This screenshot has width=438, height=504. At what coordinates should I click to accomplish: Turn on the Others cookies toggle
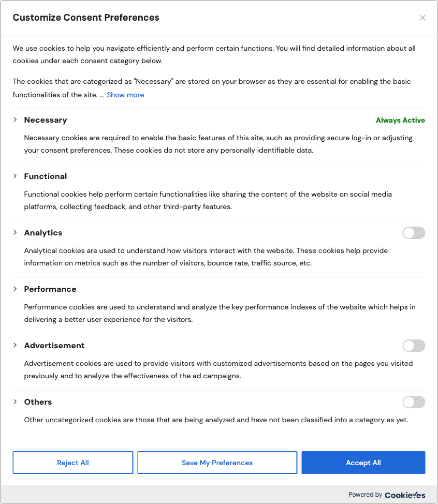pyautogui.click(x=414, y=402)
